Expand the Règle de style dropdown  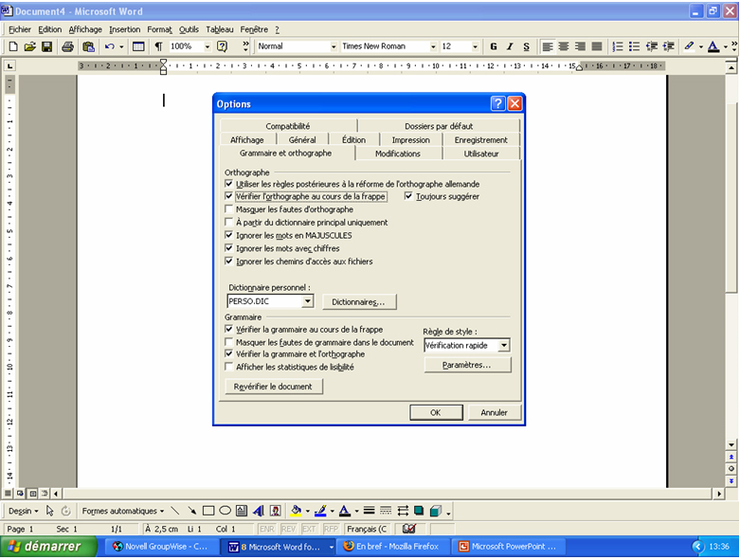click(x=504, y=346)
